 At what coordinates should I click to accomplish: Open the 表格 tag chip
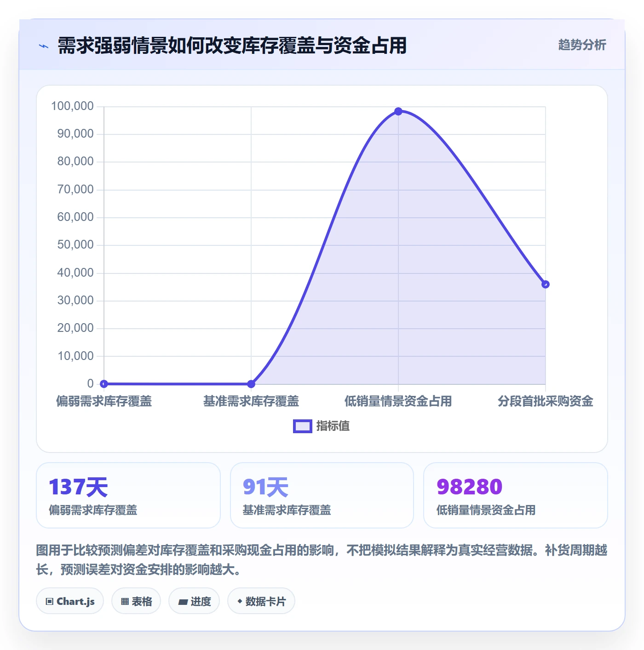coord(136,601)
